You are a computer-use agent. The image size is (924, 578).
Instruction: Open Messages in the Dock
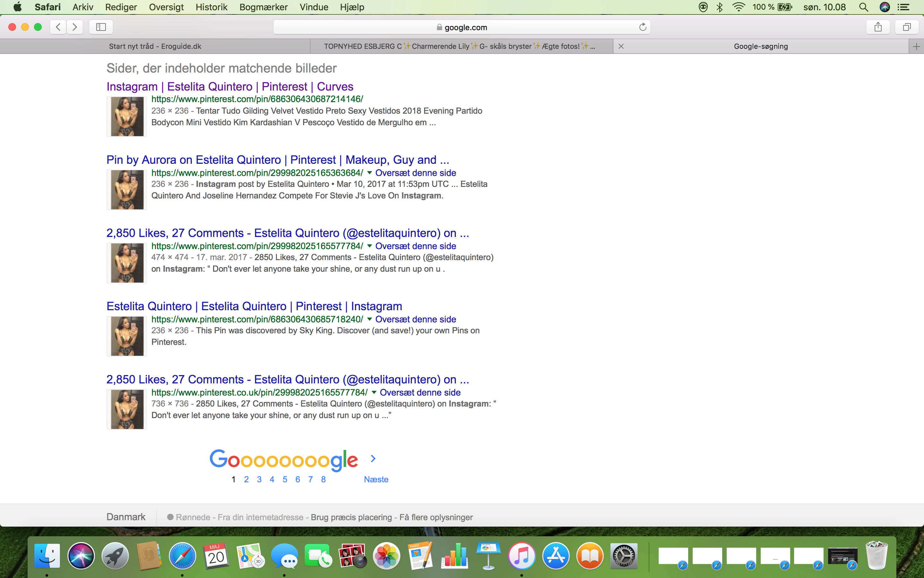[x=285, y=556]
